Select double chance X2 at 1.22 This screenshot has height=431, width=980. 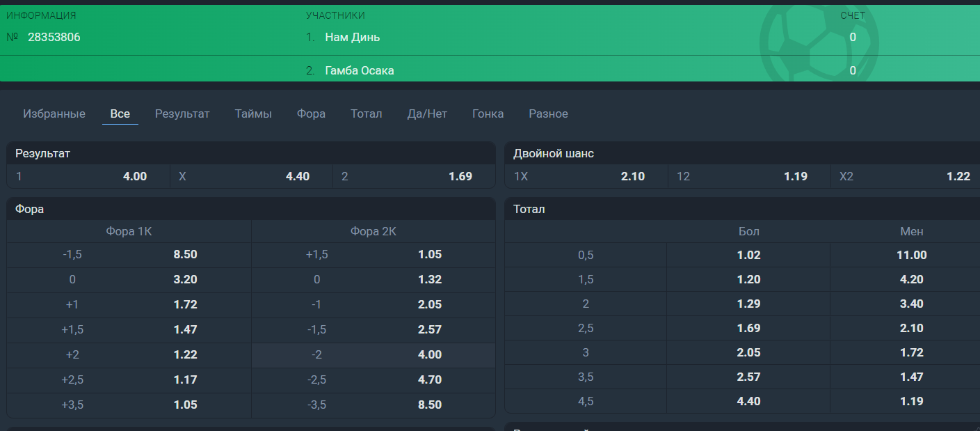[905, 176]
